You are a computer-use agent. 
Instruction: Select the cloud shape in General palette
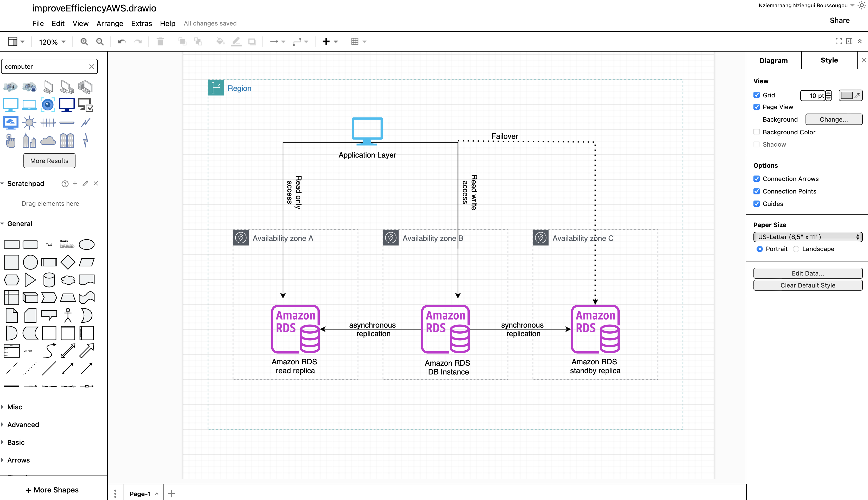[68, 280]
